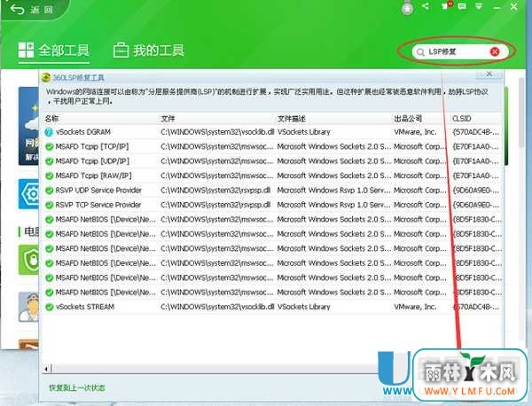Open the blue weather cloud tool card
Screen dimensions: 532x406
29,126
